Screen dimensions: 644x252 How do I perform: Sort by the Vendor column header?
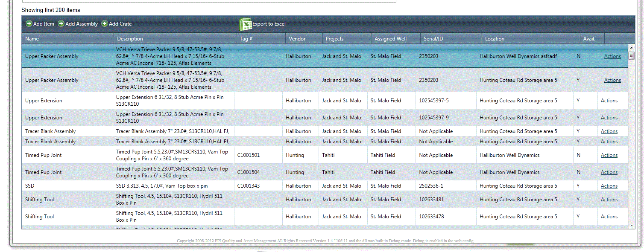[x=304, y=39]
